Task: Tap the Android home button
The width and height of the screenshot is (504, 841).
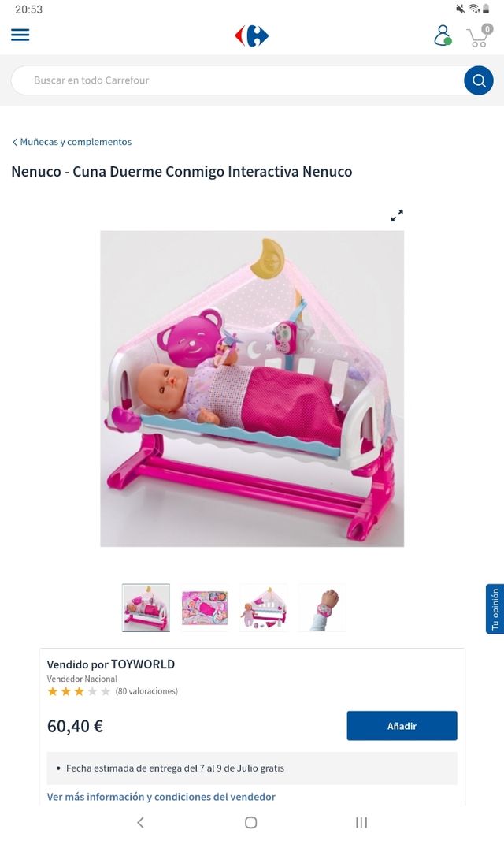Action: click(x=250, y=822)
